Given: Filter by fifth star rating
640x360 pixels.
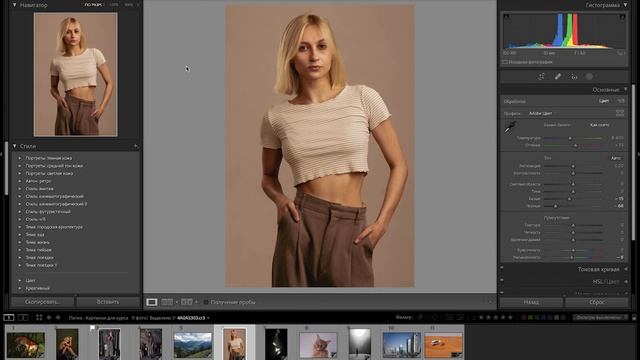Looking at the screenshot, I should tap(510, 317).
